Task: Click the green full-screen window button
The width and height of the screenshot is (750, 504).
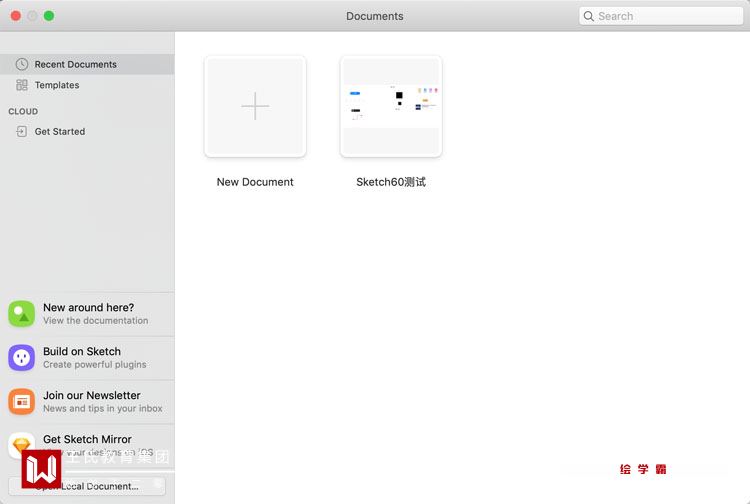Action: (49, 16)
